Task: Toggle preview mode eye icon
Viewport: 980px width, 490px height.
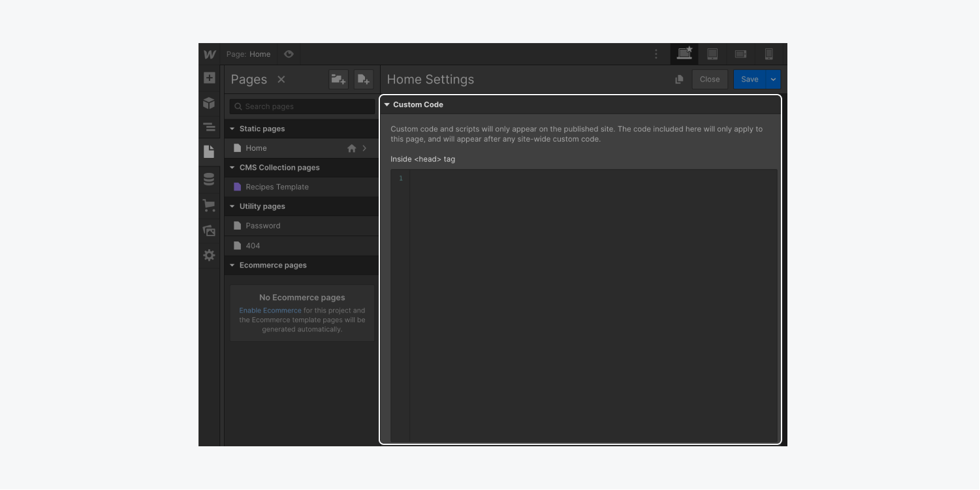Action: 289,54
